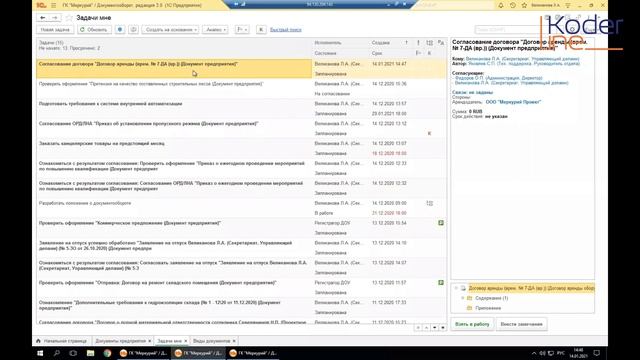Open favorites star in title bar

tap(524, 5)
